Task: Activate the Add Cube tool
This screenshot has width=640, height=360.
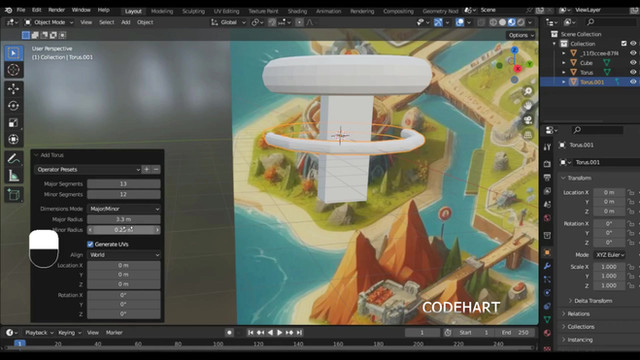Action: (x=13, y=195)
